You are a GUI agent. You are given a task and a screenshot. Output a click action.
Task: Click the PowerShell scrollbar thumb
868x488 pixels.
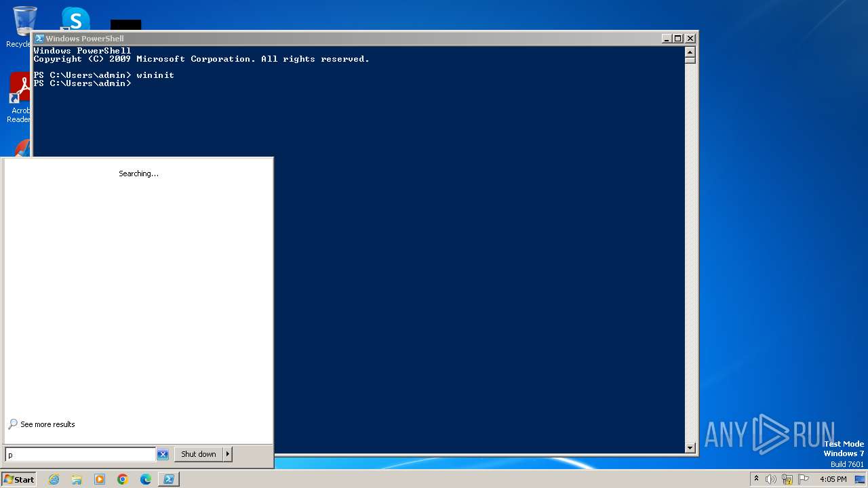coord(690,60)
